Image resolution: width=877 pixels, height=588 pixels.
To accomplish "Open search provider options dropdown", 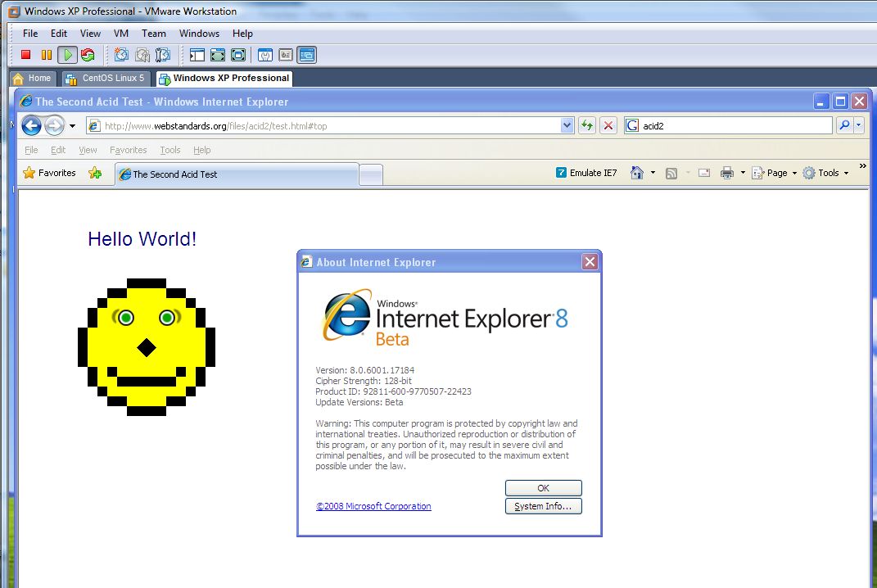I will pyautogui.click(x=858, y=125).
